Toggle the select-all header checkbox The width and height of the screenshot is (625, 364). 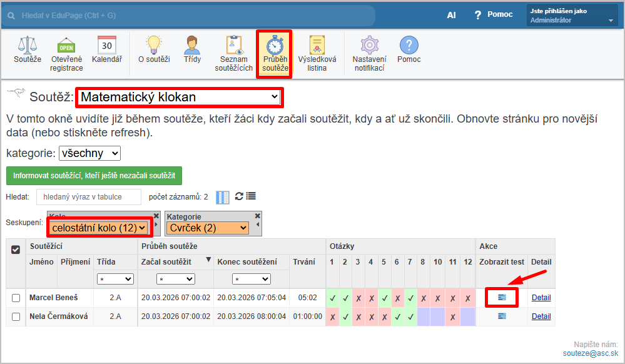[16, 250]
